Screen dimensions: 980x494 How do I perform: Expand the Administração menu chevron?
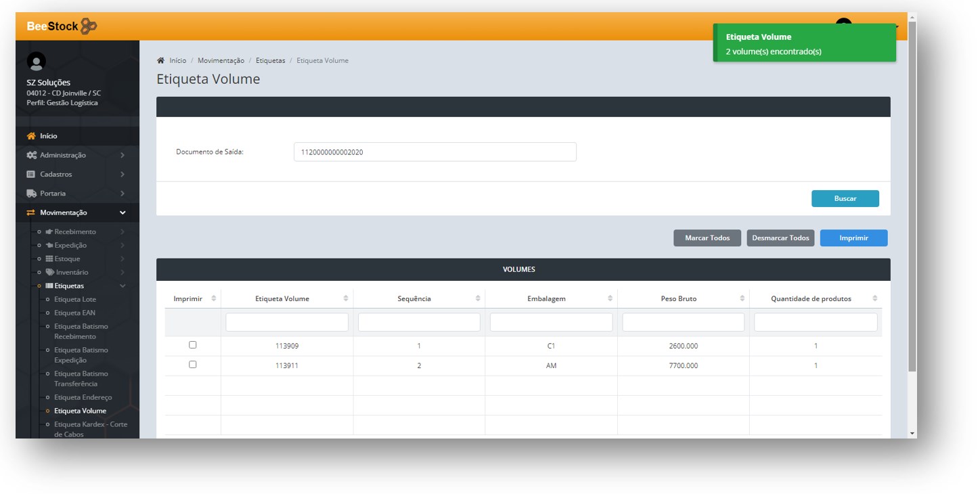pyautogui.click(x=122, y=155)
